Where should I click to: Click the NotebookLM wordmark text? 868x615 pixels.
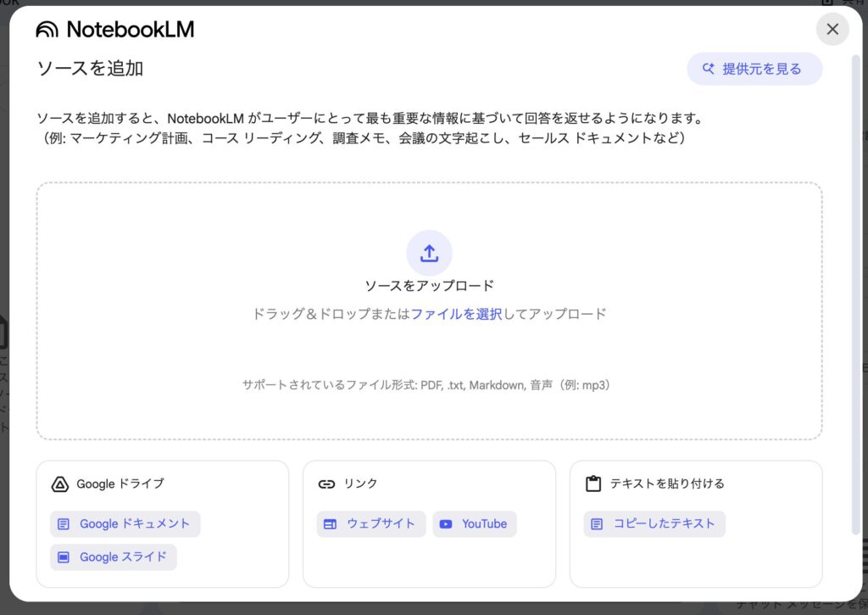(x=130, y=30)
